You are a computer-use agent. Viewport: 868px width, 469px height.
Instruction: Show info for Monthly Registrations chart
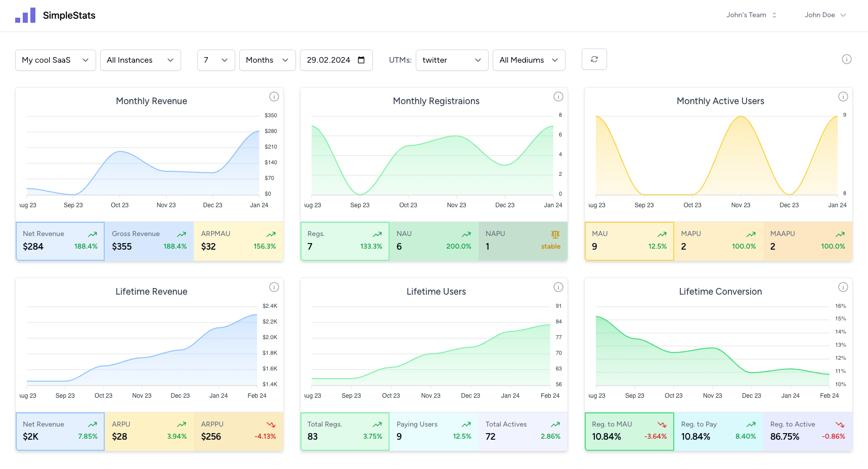coord(558,97)
